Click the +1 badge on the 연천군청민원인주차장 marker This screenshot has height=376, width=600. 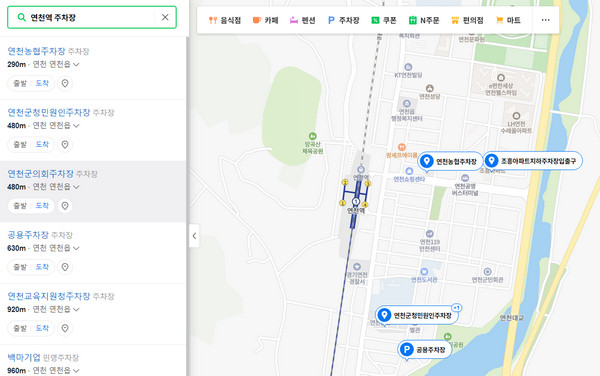[x=457, y=308]
